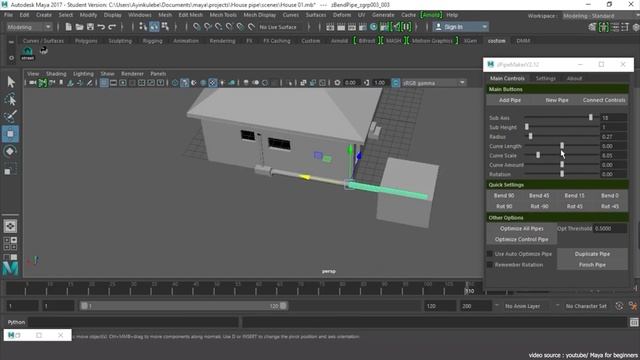The width and height of the screenshot is (640, 360).
Task: Enable Remember Rotation checkbox
Action: [489, 265]
